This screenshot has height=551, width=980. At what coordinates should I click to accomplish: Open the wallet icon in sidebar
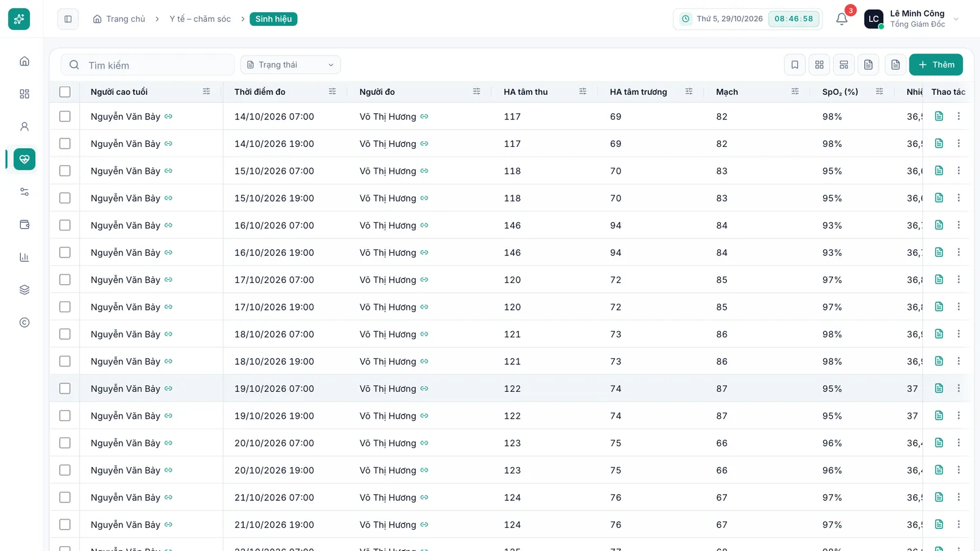click(24, 225)
